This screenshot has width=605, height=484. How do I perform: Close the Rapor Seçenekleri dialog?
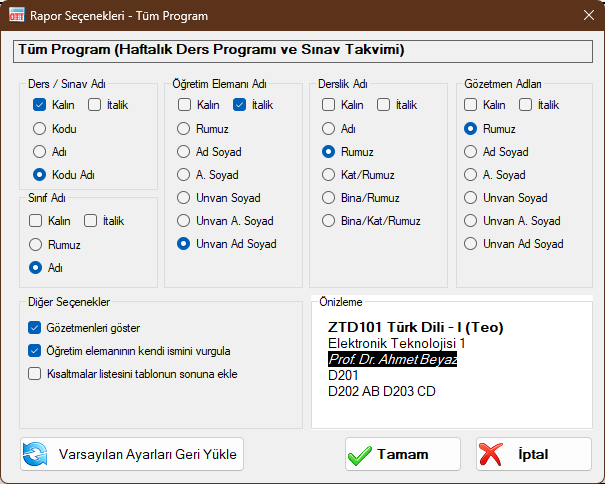(x=585, y=14)
